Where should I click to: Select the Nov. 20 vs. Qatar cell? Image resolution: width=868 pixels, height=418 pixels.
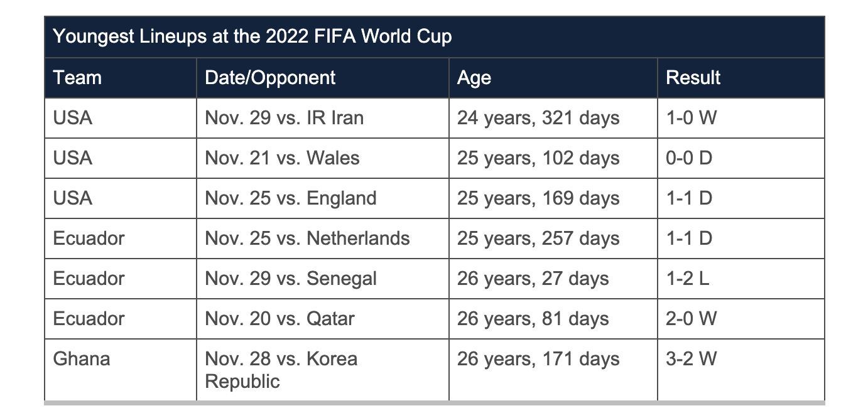coord(323,319)
